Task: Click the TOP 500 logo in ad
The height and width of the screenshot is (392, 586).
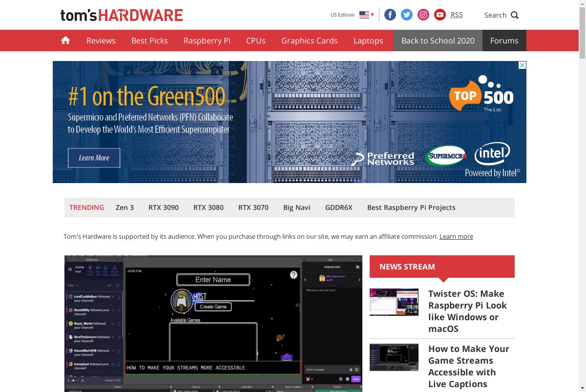Action: click(481, 94)
